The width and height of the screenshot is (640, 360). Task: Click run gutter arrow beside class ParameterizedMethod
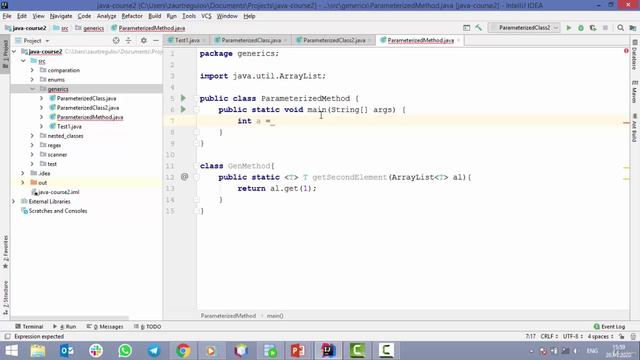pyautogui.click(x=183, y=98)
